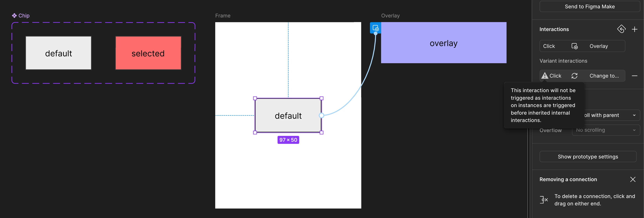The image size is (644, 218).
Task: Click the delete connection illustration icon
Action: coord(544,200)
